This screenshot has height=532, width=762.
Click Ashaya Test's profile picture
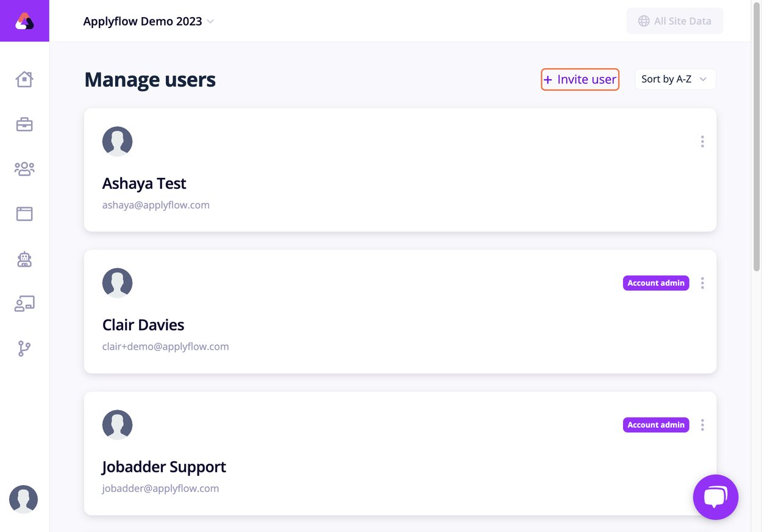pyautogui.click(x=117, y=141)
